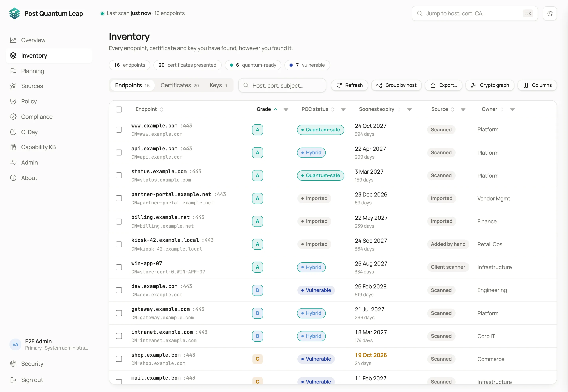Click the Jump to host search box
568x392 pixels.
click(x=475, y=13)
